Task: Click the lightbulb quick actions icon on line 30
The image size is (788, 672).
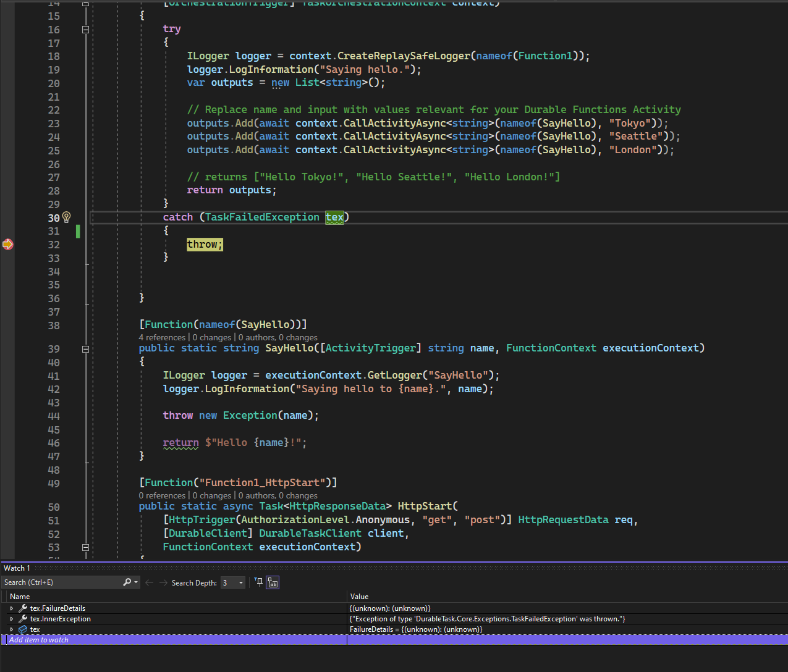Action: click(67, 217)
